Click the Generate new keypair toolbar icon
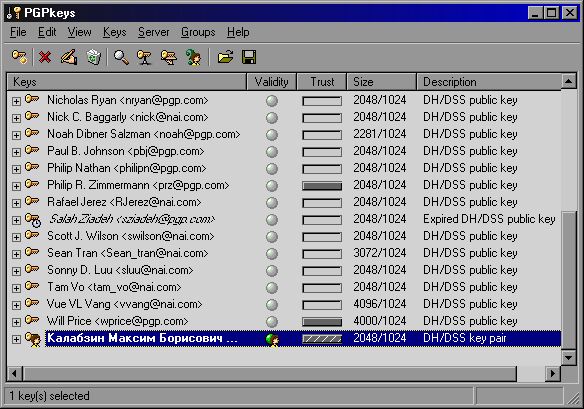Image resolution: width=584 pixels, height=409 pixels. (x=19, y=57)
